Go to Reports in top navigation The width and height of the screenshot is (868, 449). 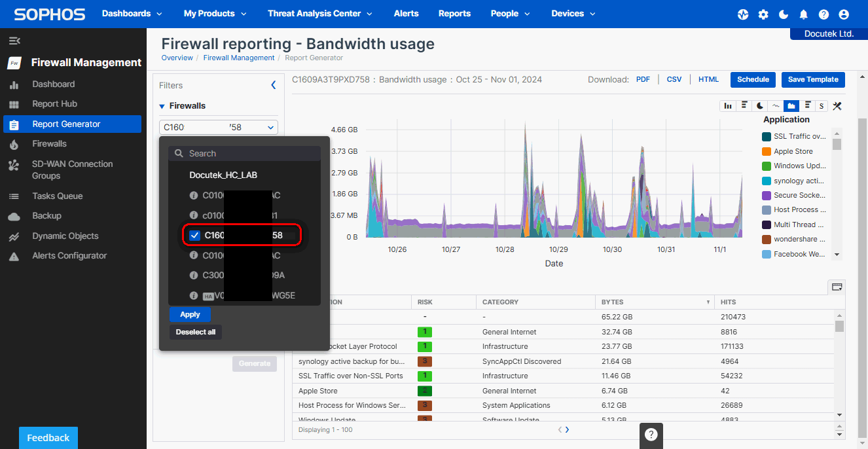pyautogui.click(x=455, y=14)
